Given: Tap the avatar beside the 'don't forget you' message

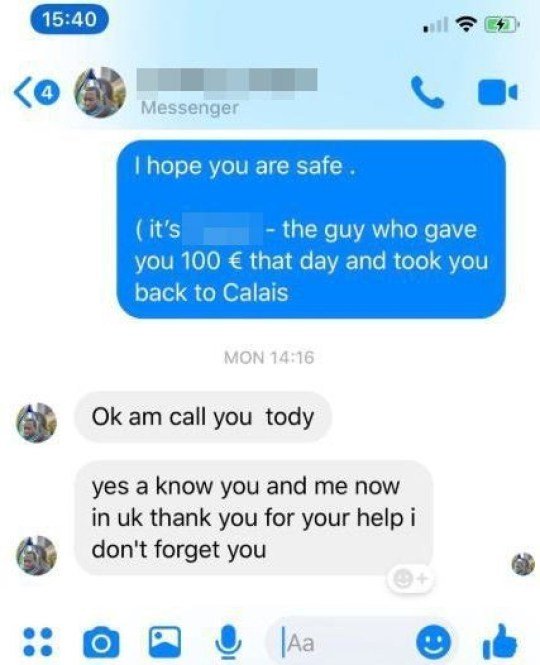Looking at the screenshot, I should [36, 555].
